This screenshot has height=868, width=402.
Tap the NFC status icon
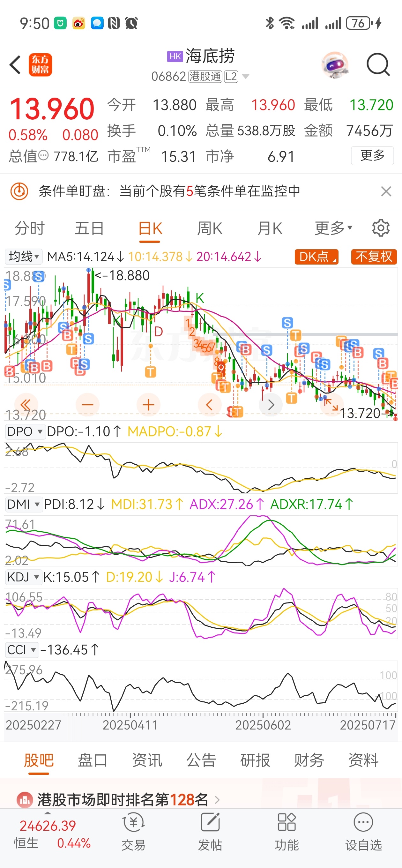point(114,23)
